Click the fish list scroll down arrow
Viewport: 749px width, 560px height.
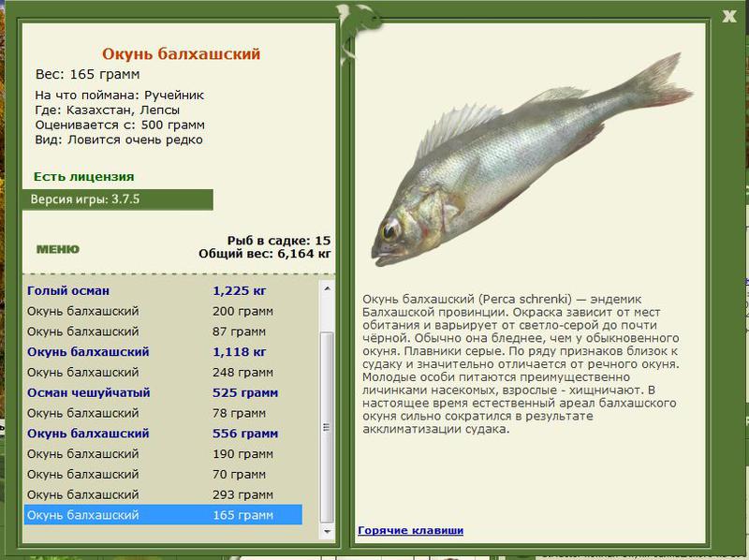pyautogui.click(x=327, y=531)
